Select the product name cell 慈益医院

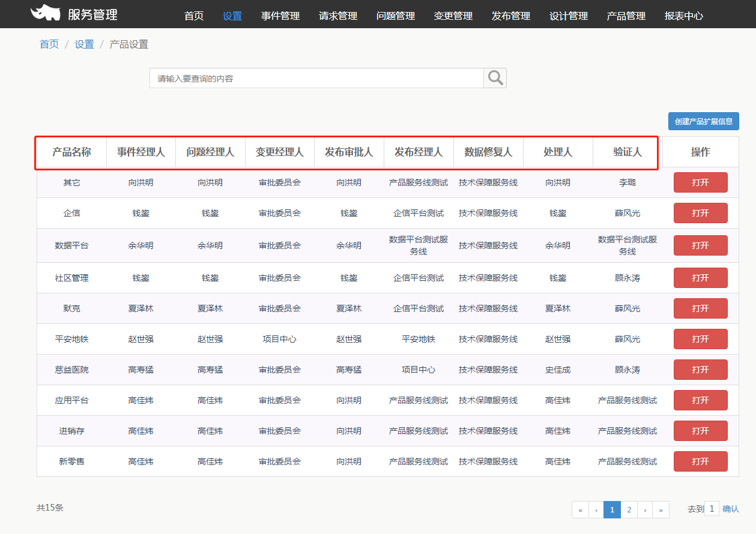(x=71, y=370)
